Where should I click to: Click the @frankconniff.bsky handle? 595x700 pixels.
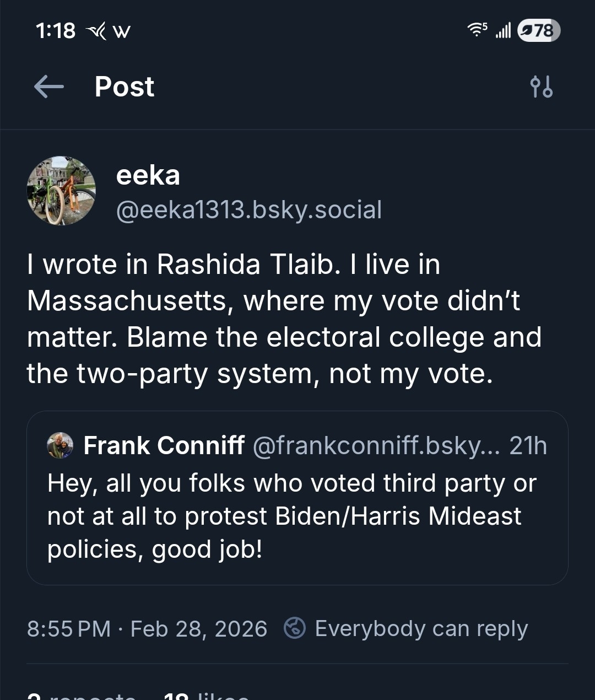(x=376, y=445)
